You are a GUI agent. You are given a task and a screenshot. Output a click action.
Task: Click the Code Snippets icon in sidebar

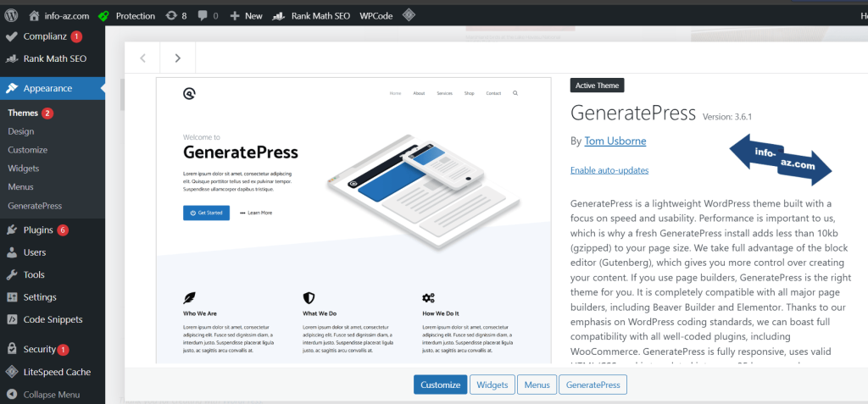click(11, 319)
